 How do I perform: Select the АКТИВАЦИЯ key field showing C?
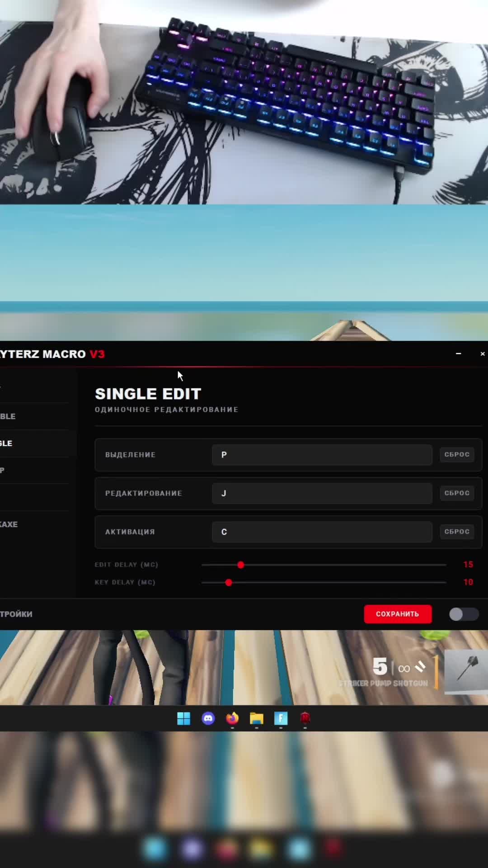[x=322, y=532]
